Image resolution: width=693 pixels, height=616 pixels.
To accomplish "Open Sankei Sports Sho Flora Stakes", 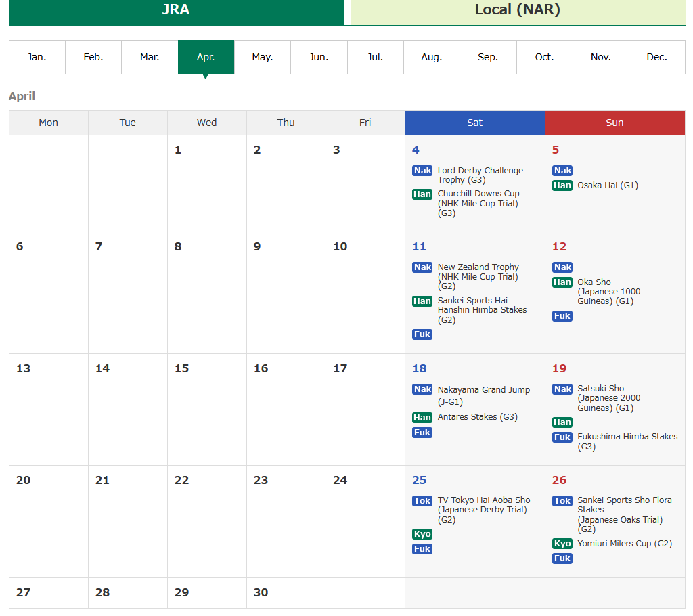I will 625,514.
